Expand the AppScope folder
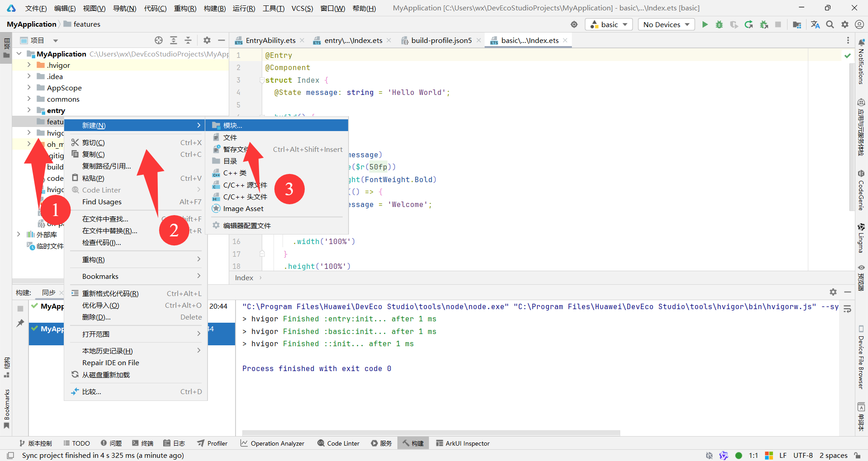The image size is (868, 461). click(28, 87)
